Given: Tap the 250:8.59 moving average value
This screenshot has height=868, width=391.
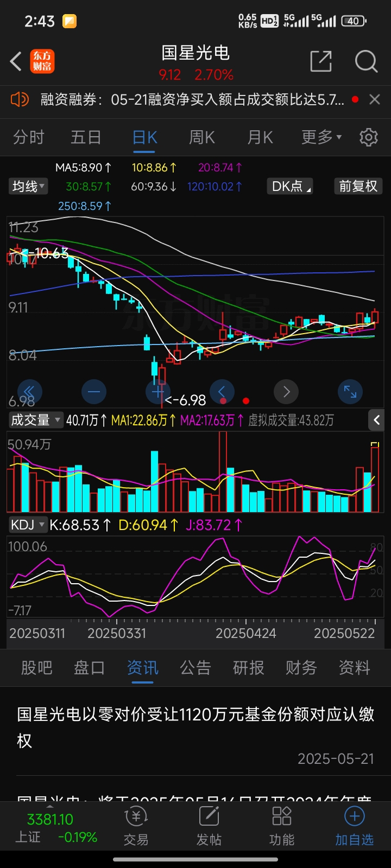Looking at the screenshot, I should tap(85, 206).
